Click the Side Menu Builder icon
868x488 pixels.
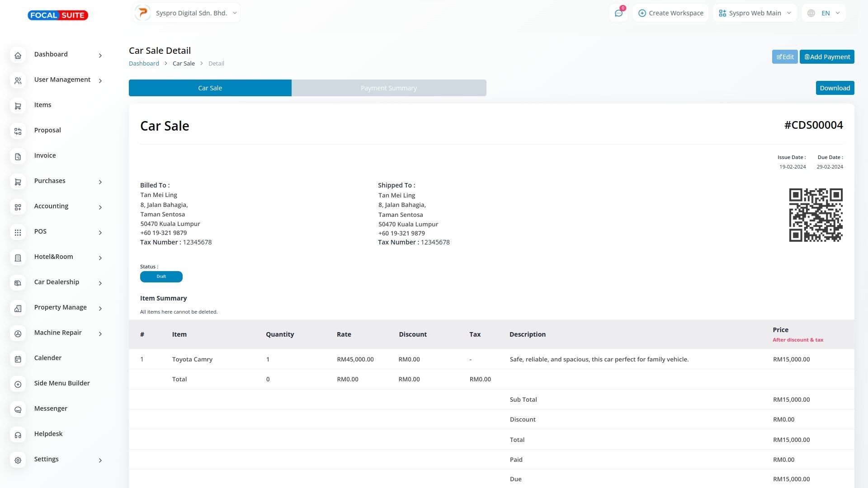18,385
